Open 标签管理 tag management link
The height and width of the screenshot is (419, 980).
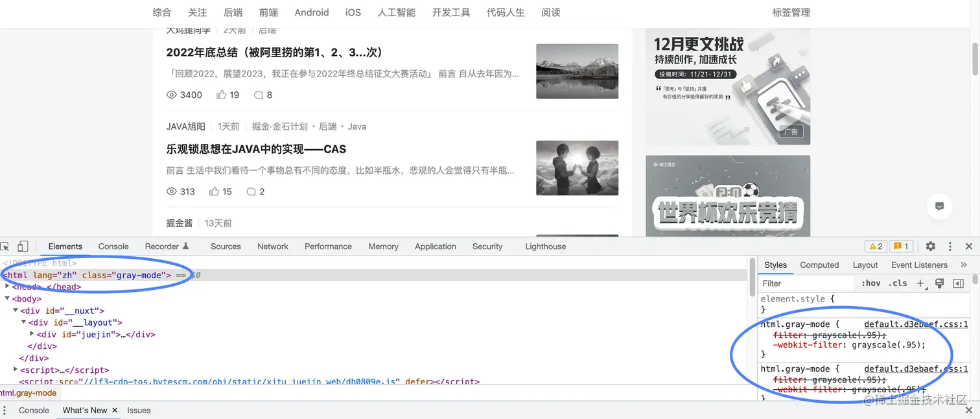point(791,12)
